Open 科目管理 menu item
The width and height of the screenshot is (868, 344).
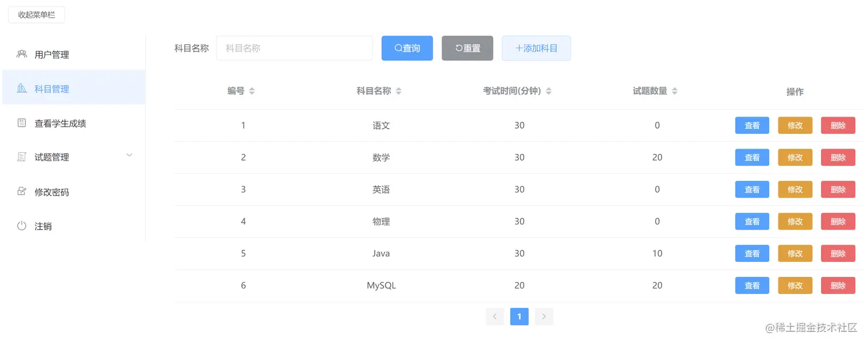[x=74, y=88]
